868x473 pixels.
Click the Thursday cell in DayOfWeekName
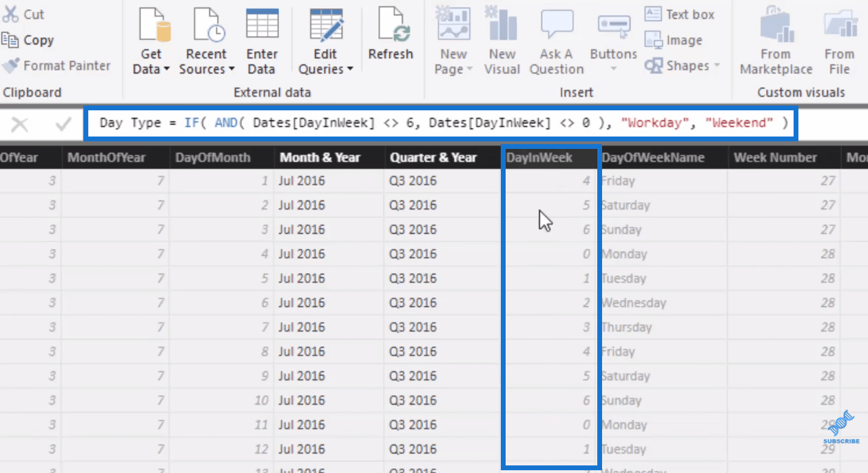pyautogui.click(x=663, y=327)
